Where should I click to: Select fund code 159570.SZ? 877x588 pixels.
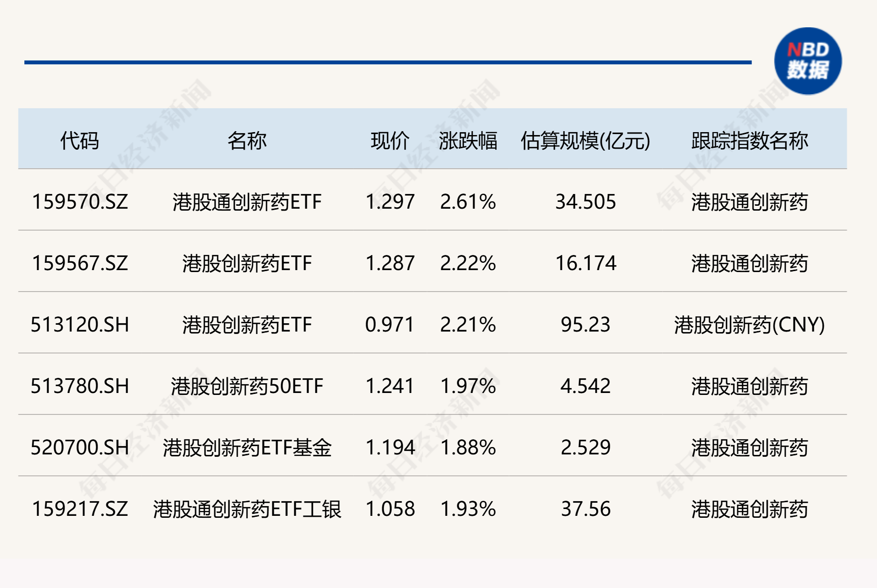point(80,202)
